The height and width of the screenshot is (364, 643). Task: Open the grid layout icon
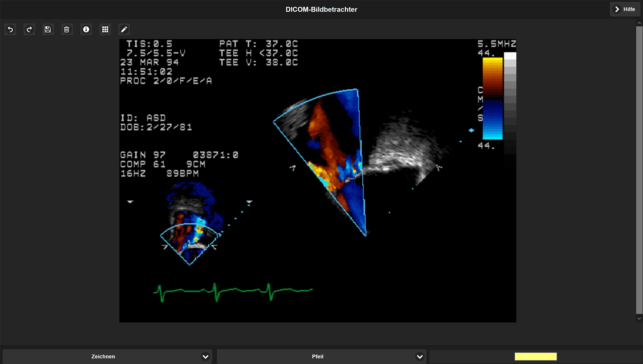105,30
